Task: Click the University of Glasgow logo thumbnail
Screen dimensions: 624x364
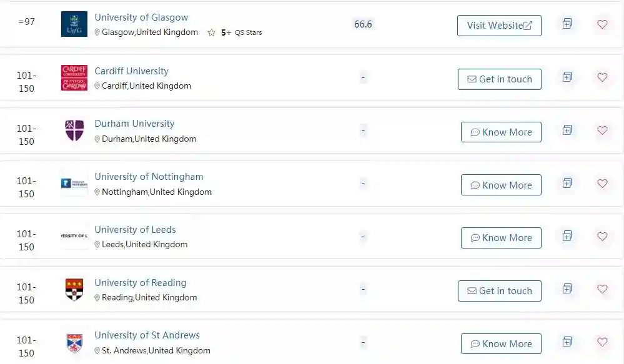Action: (x=74, y=24)
